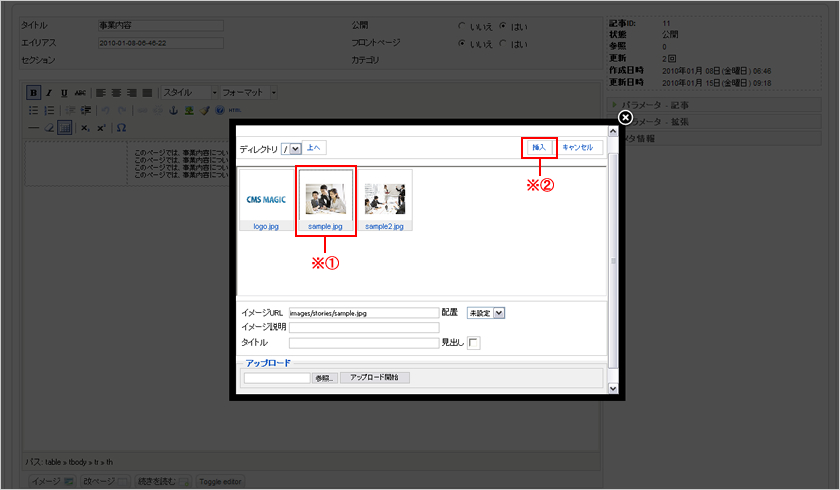840x490 pixels.
Task: Click the 参照 browse button
Action: pyautogui.click(x=325, y=378)
